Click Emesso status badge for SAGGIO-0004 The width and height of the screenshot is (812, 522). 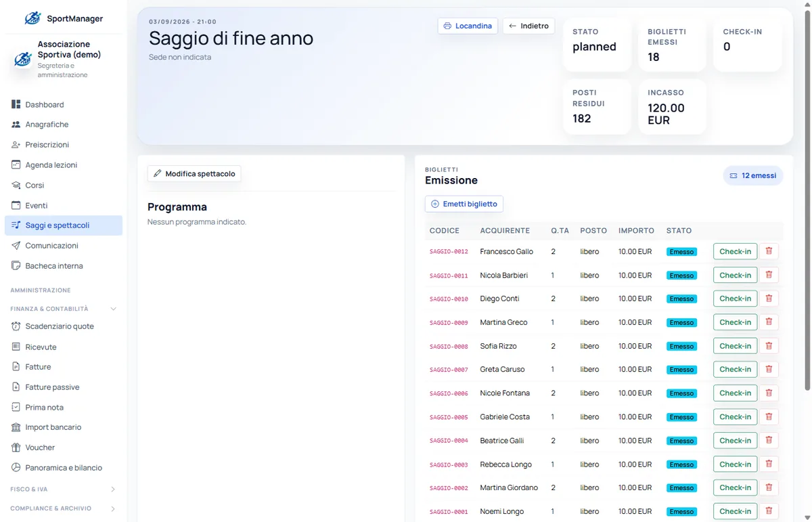pos(681,441)
